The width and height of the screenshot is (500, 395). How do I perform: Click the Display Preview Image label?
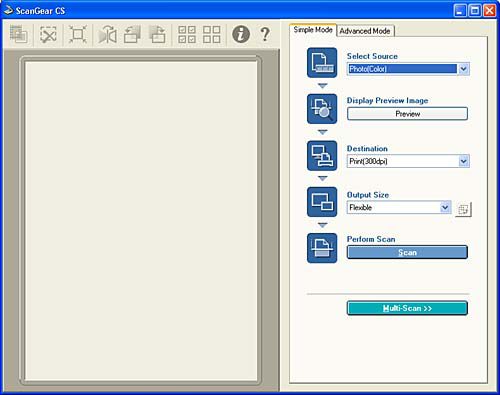387,101
